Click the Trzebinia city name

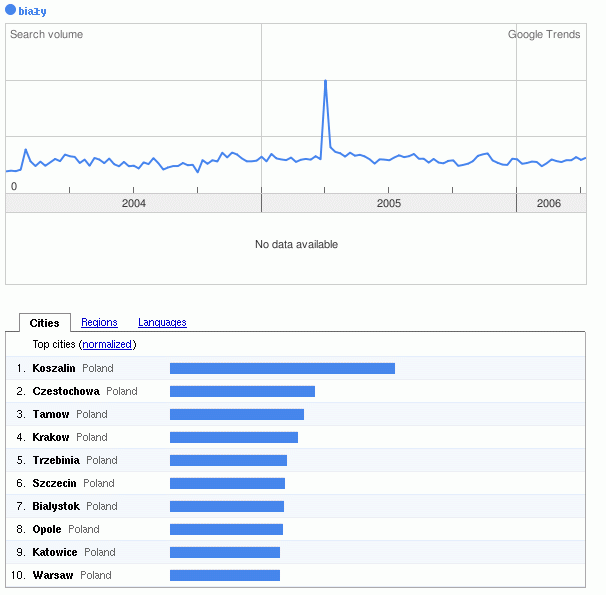pos(56,460)
